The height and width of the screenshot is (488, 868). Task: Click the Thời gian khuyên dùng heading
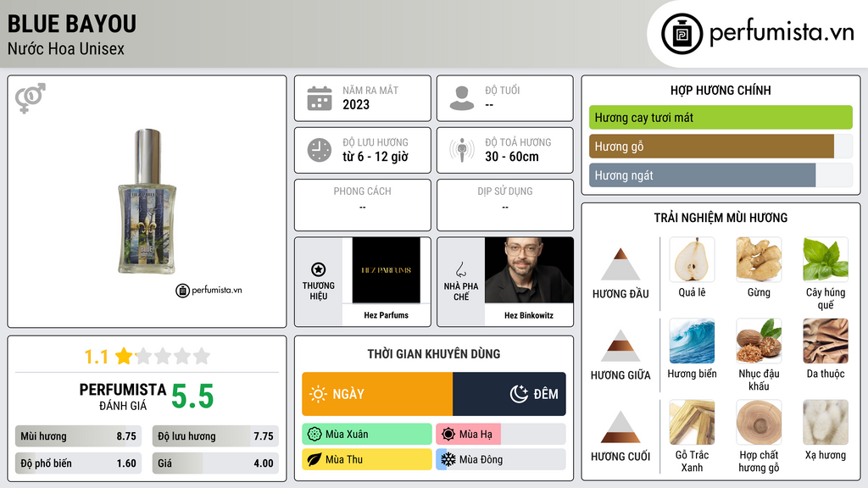point(434,354)
